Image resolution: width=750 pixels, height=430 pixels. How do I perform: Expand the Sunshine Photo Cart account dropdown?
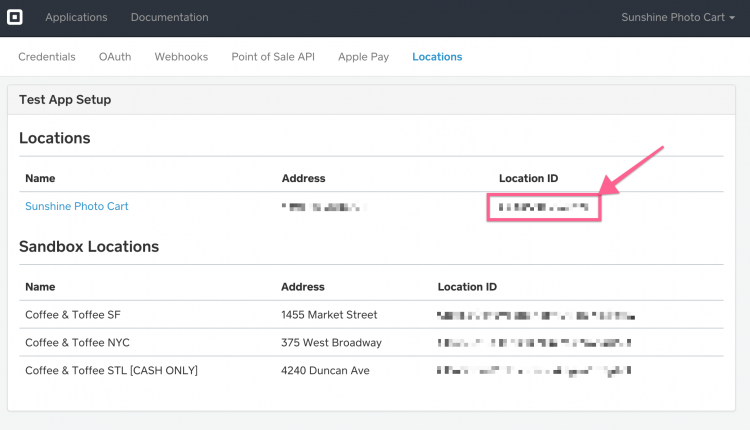click(678, 17)
